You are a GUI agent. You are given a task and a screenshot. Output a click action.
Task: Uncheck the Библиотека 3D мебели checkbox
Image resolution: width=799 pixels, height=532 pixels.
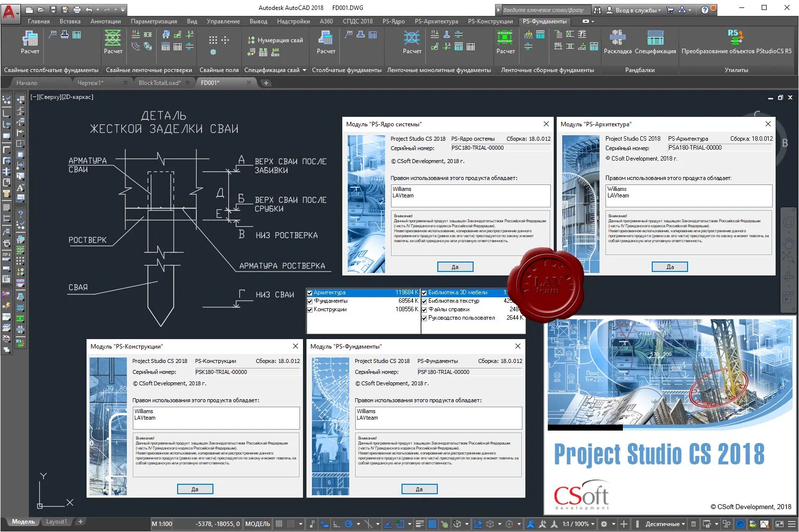click(x=424, y=293)
